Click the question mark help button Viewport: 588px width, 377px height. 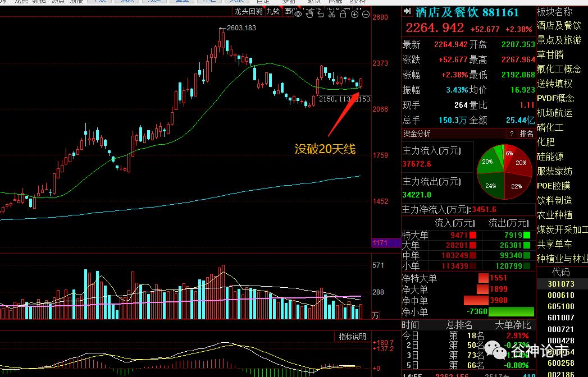pos(512,134)
